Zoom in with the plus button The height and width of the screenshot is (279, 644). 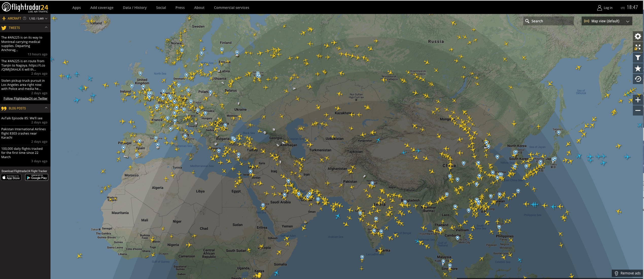(x=638, y=100)
